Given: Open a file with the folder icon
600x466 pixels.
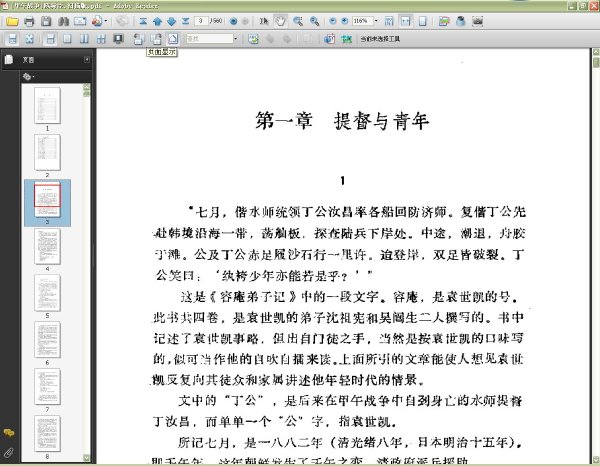Looking at the screenshot, I should click(x=12, y=21).
